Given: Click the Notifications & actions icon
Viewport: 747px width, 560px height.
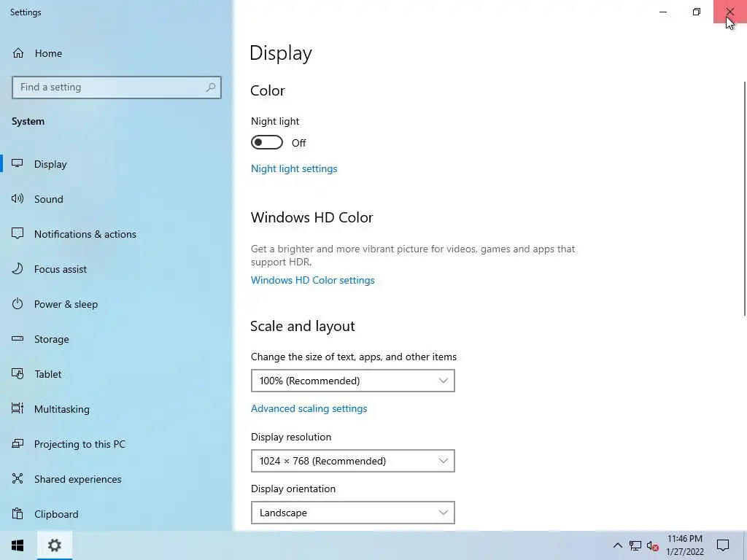Looking at the screenshot, I should [18, 233].
